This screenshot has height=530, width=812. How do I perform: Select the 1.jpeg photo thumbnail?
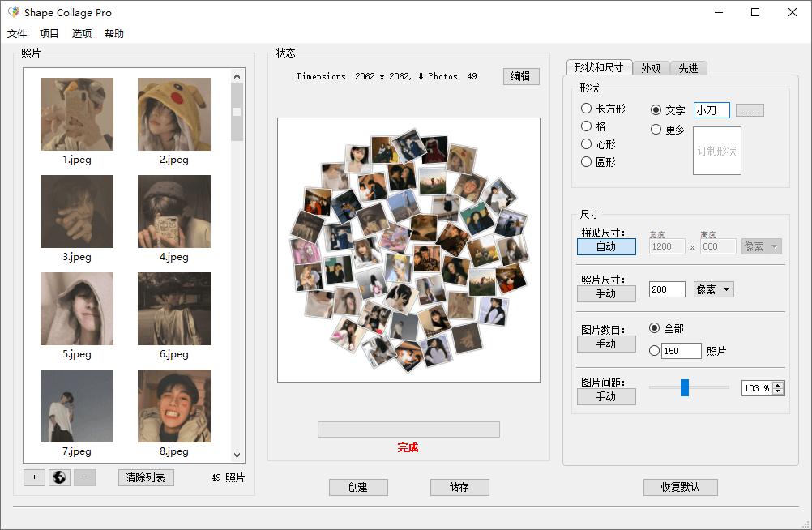[77, 114]
